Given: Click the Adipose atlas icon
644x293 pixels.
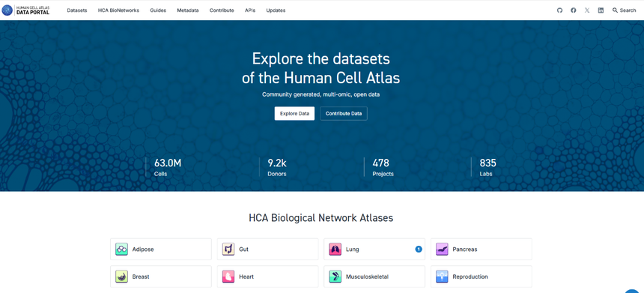Looking at the screenshot, I should tap(121, 249).
